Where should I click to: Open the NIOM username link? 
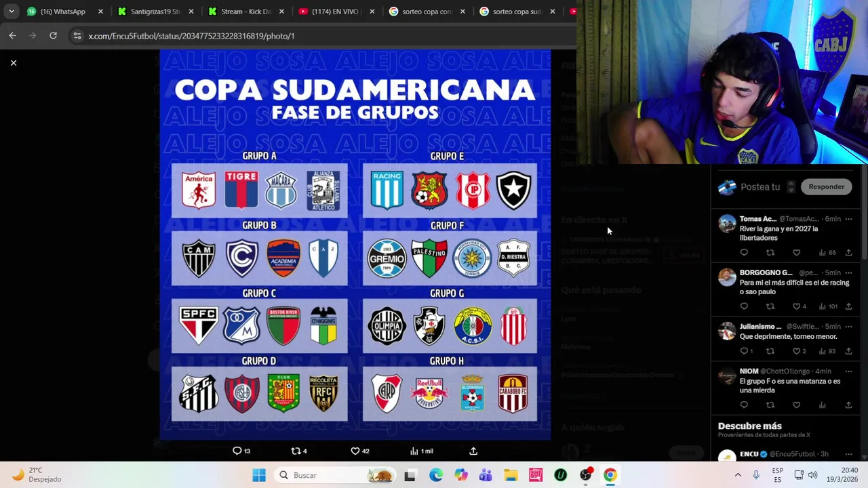coord(749,371)
